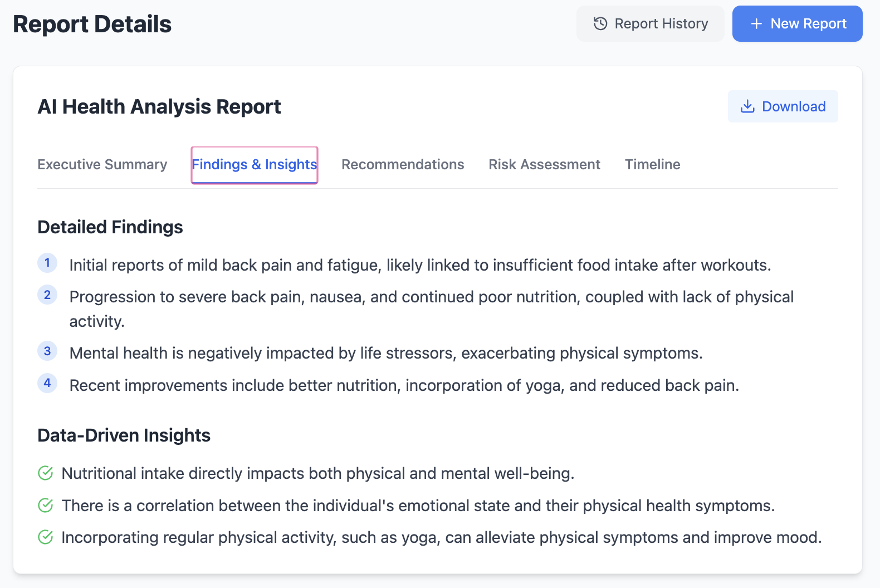Create a New Report
This screenshot has height=588, width=880.
click(798, 23)
